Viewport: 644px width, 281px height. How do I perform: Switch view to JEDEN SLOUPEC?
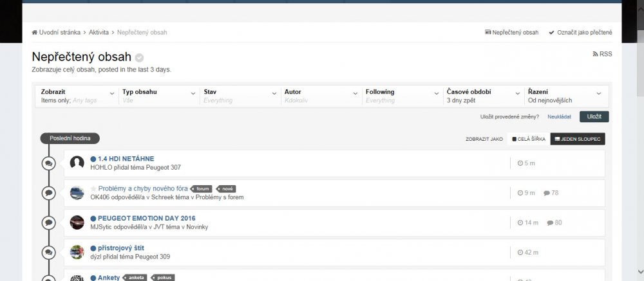(578, 139)
